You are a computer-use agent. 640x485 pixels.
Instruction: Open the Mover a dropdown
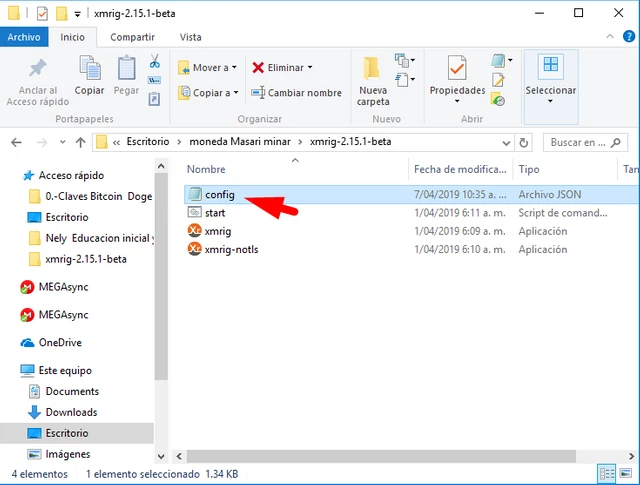(208, 67)
